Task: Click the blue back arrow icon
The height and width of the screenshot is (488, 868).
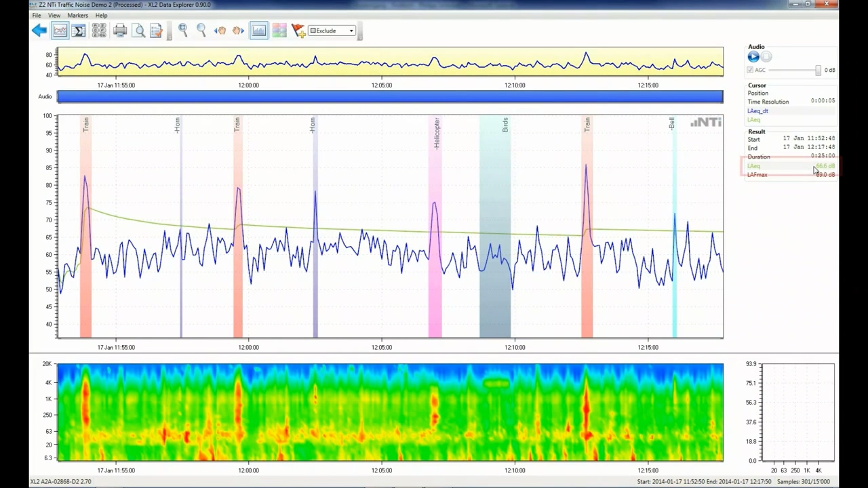Action: click(39, 30)
